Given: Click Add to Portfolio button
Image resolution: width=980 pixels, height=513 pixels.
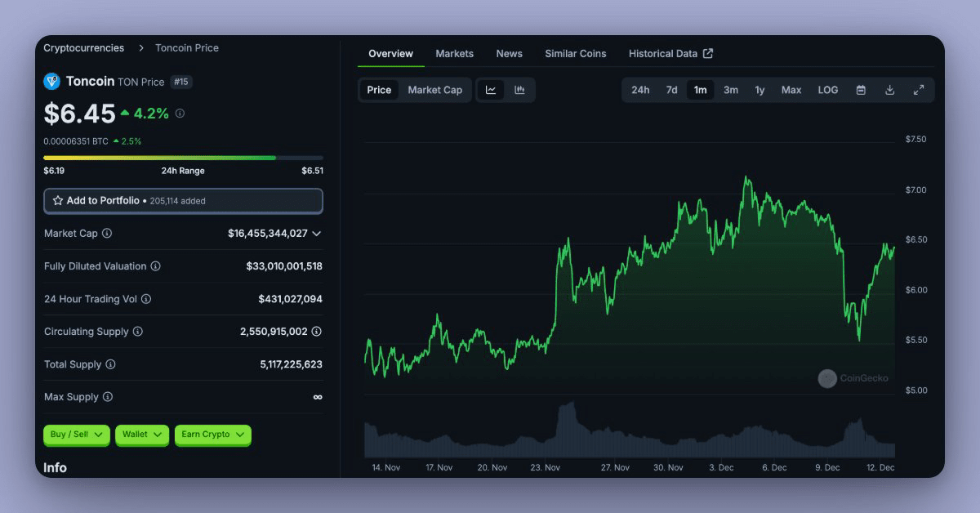Looking at the screenshot, I should coord(183,200).
